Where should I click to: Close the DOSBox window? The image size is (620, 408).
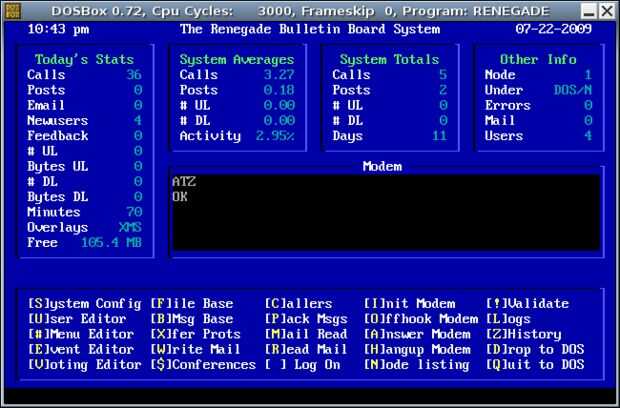(x=607, y=11)
